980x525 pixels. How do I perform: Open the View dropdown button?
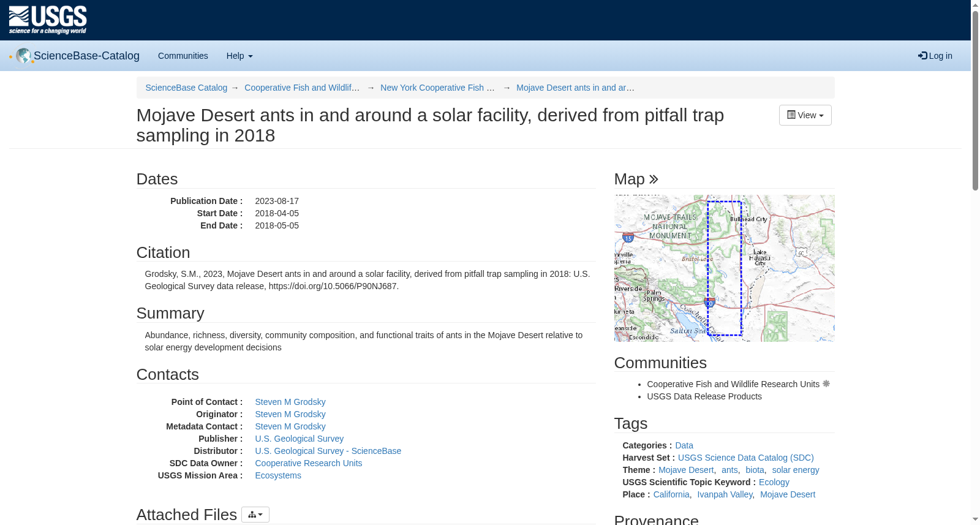[805, 115]
